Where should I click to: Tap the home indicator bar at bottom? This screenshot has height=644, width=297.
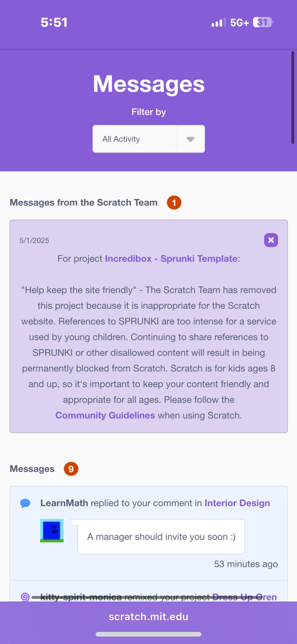coord(148,634)
